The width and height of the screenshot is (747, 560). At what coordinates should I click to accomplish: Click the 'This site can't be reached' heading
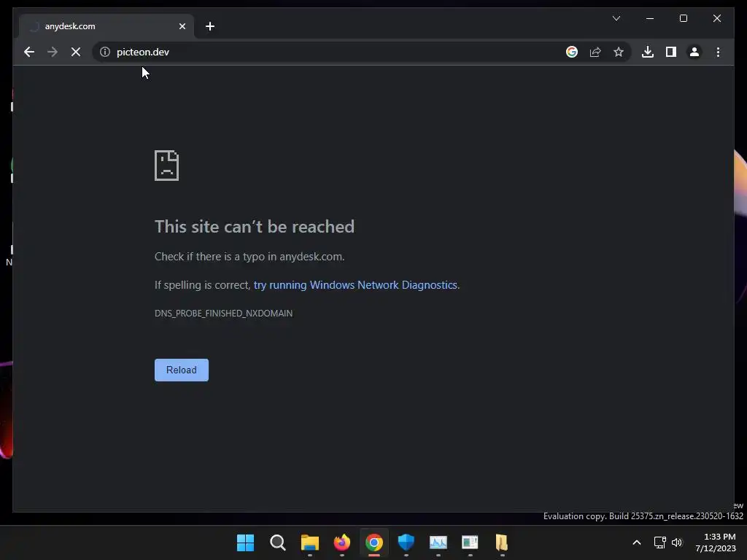(255, 227)
